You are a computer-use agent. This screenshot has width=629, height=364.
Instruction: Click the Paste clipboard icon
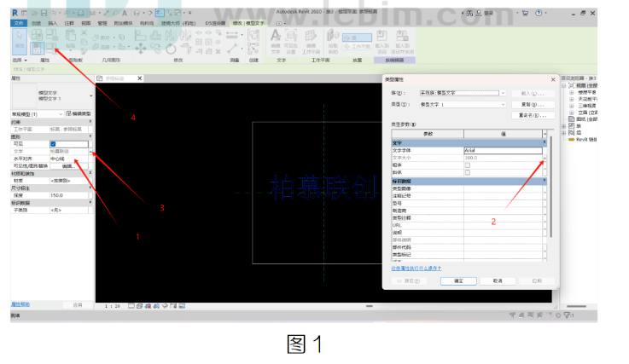pos(71,36)
